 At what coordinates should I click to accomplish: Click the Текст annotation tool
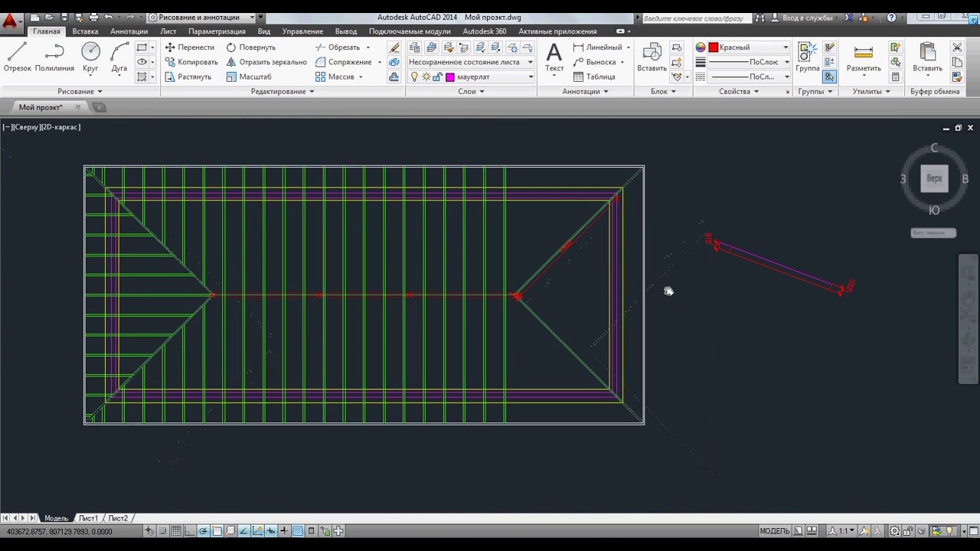coord(554,57)
